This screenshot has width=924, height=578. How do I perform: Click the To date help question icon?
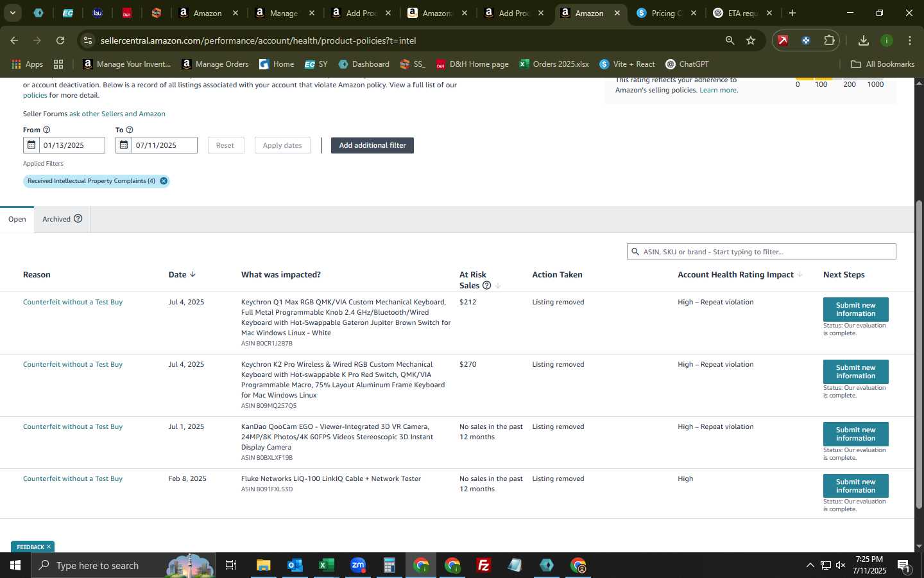coord(130,130)
